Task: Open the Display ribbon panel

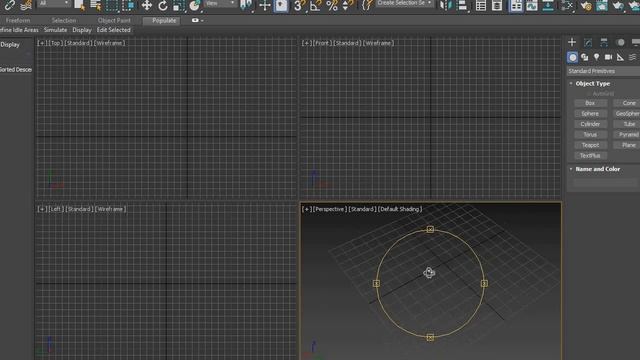Action: coord(82,30)
